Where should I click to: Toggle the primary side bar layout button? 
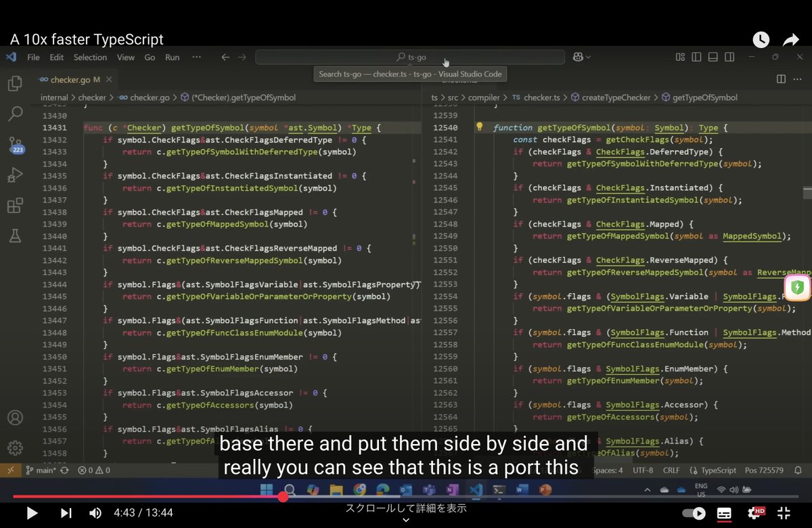tap(697, 58)
